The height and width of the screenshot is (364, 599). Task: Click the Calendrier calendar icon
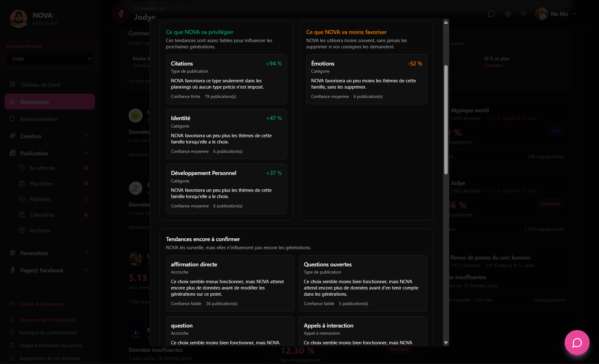pyautogui.click(x=22, y=215)
